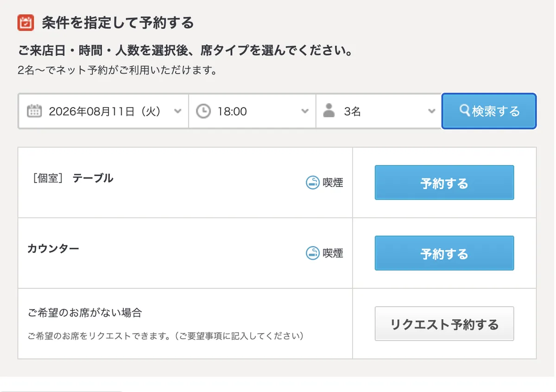The image size is (556, 392).
Task: Click the calendar icon in date selector
Action: click(x=34, y=111)
